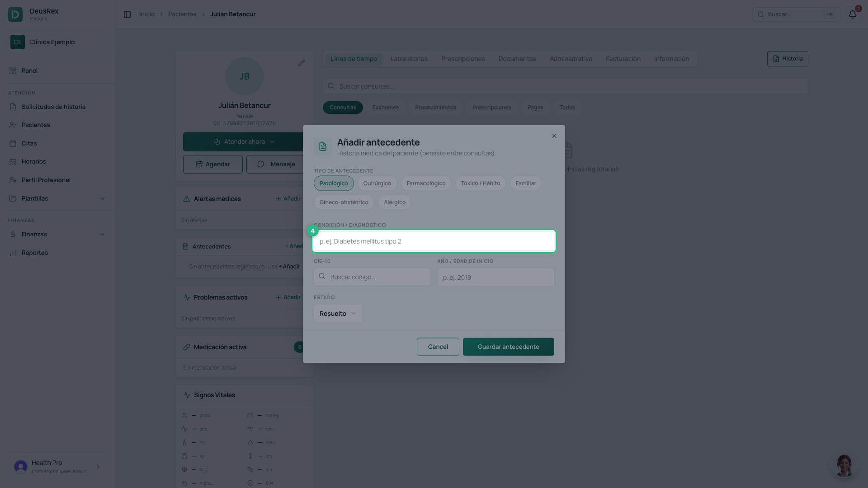
Task: Click the Panel sidebar icon
Action: 13,70
